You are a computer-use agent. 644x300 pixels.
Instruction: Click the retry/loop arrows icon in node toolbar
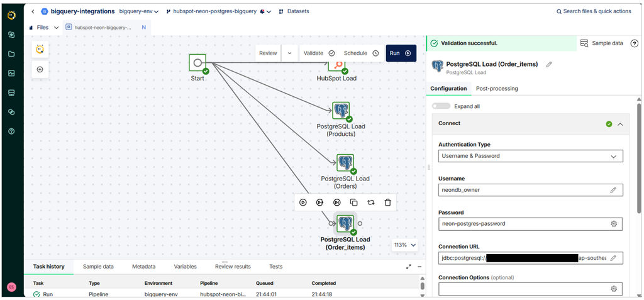(x=371, y=202)
